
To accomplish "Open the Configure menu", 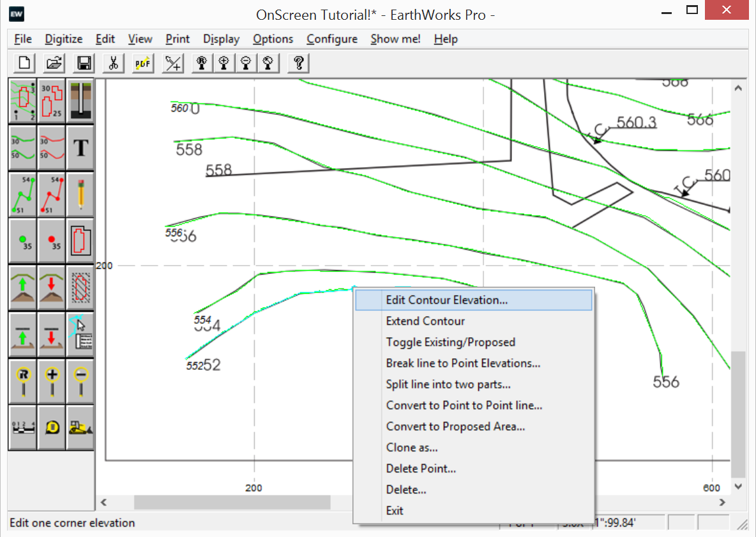I will click(x=332, y=39).
